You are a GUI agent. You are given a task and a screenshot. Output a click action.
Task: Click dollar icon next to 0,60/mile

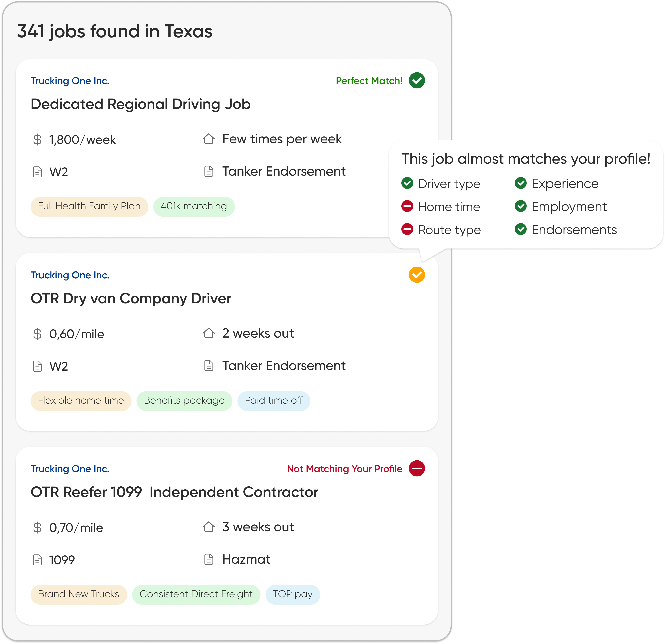[x=37, y=334]
